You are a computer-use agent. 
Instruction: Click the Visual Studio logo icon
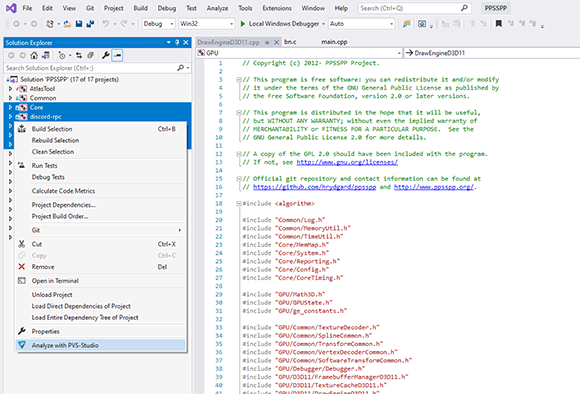[11, 8]
